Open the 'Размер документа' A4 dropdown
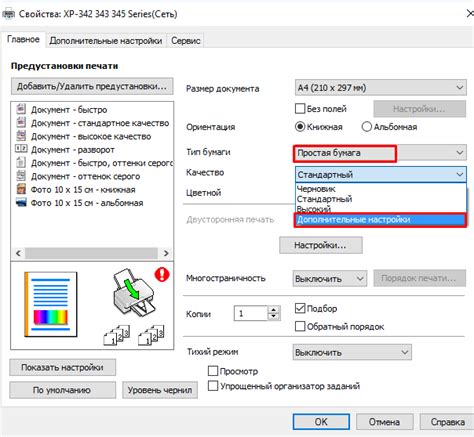This screenshot has height=437, width=474. (381, 88)
